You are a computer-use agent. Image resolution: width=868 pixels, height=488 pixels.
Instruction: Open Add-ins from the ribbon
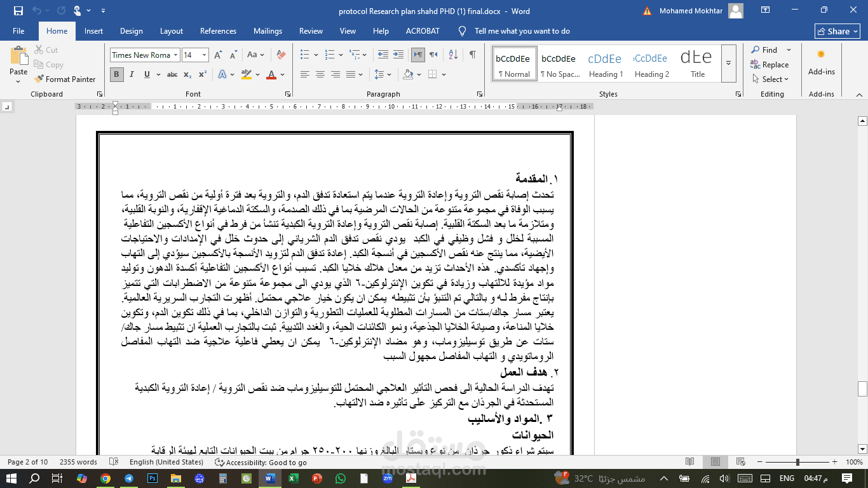point(821,63)
